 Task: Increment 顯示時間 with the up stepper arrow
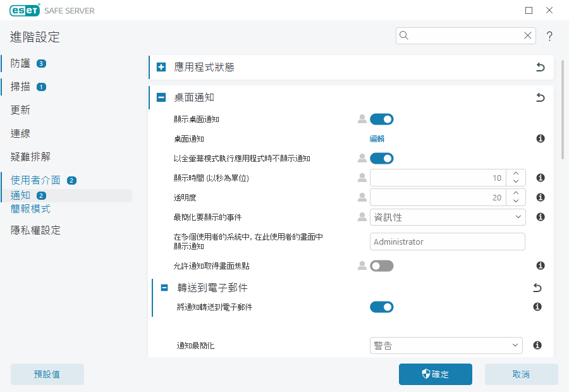(516, 174)
